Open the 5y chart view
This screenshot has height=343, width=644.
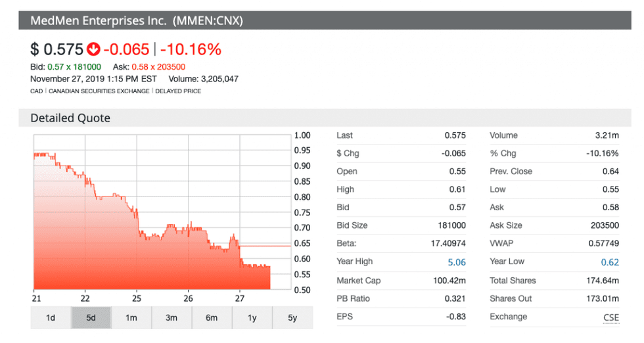pyautogui.click(x=292, y=318)
